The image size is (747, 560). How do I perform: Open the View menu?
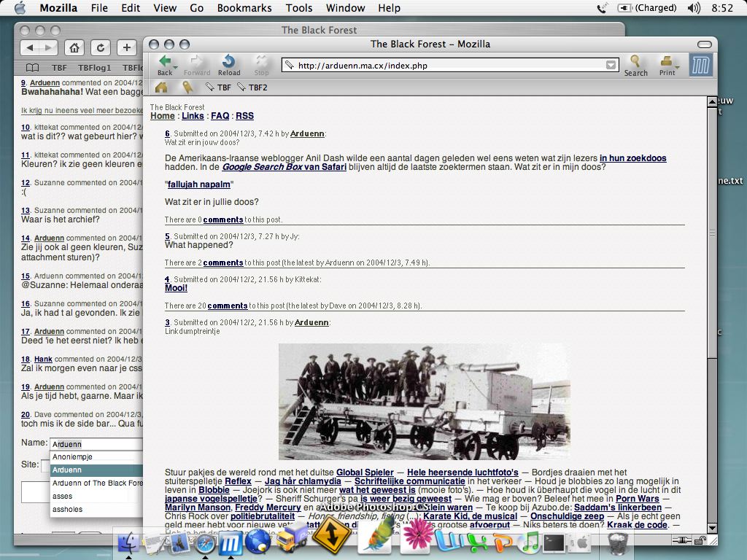click(x=165, y=7)
